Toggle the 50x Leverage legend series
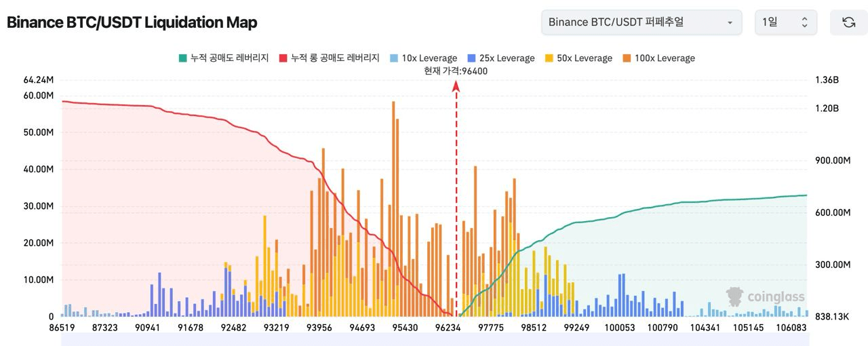The width and height of the screenshot is (868, 346). pos(578,58)
